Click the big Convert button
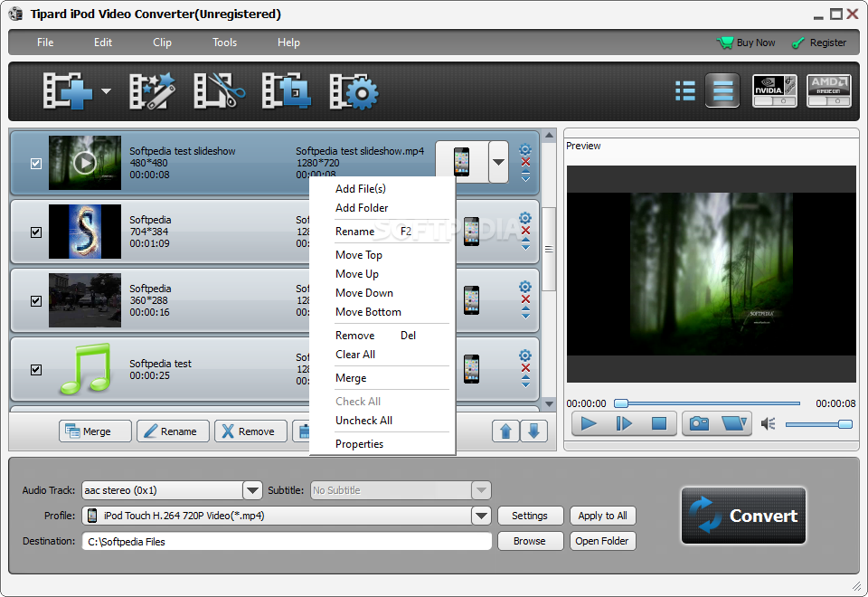 (x=743, y=516)
